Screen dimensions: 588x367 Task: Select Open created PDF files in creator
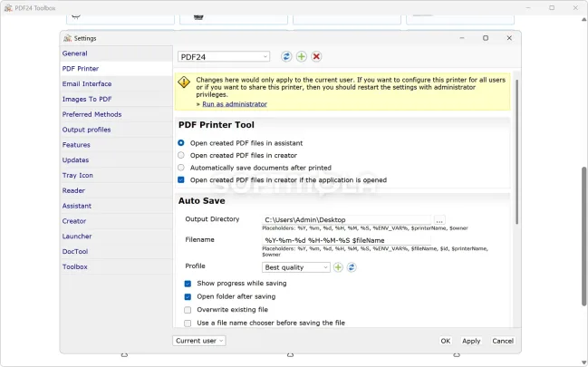pyautogui.click(x=181, y=155)
